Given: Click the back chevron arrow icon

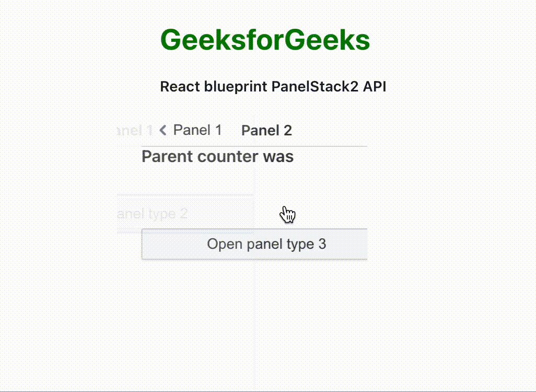Looking at the screenshot, I should [163, 130].
